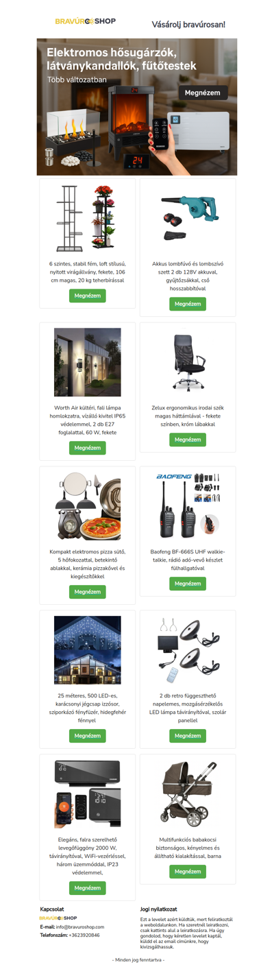
Task: Click the Bravúr Shop logo in the header
Action: (x=86, y=22)
